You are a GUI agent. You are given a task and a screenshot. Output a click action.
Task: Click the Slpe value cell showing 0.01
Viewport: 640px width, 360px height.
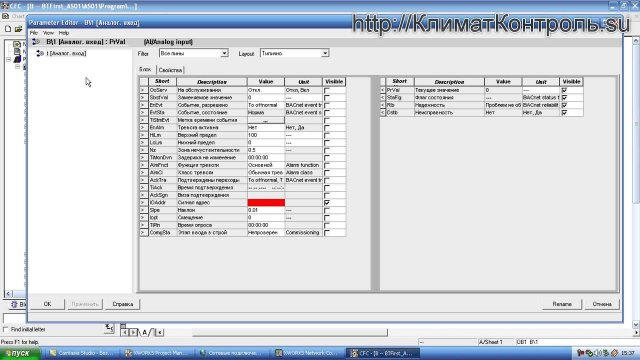[266, 210]
